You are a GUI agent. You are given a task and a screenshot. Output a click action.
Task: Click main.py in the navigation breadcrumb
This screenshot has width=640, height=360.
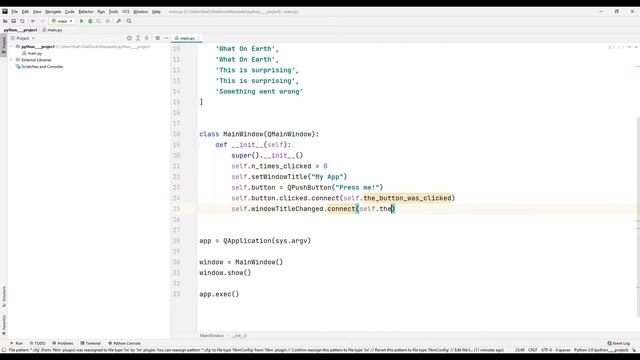pyautogui.click(x=53, y=30)
